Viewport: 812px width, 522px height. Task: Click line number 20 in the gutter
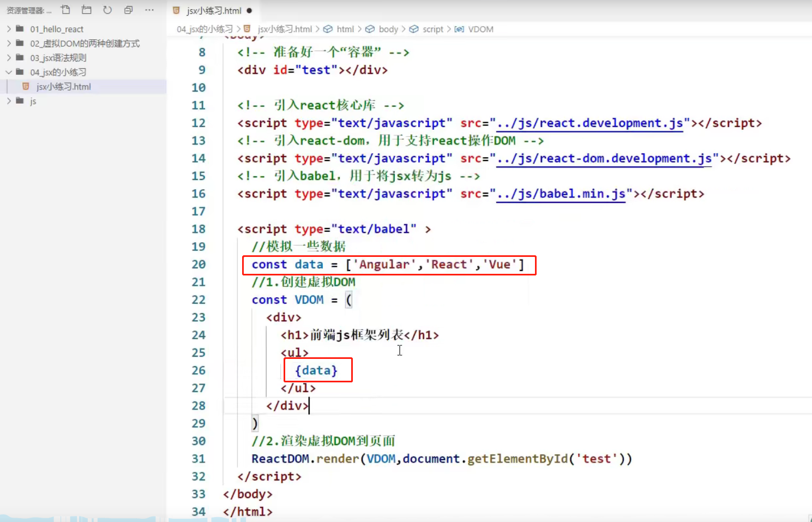pyautogui.click(x=199, y=265)
